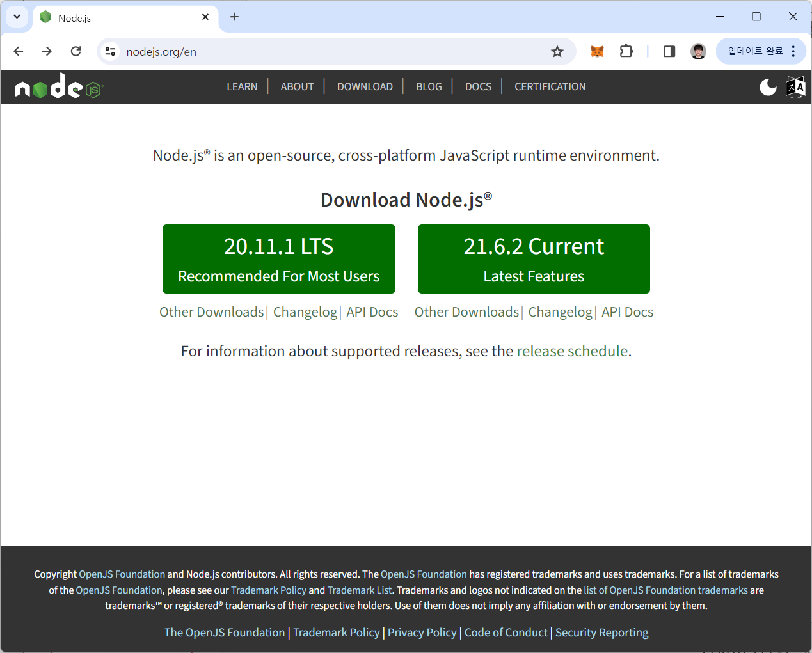Open the Extensions puzzle icon

pyautogui.click(x=626, y=51)
